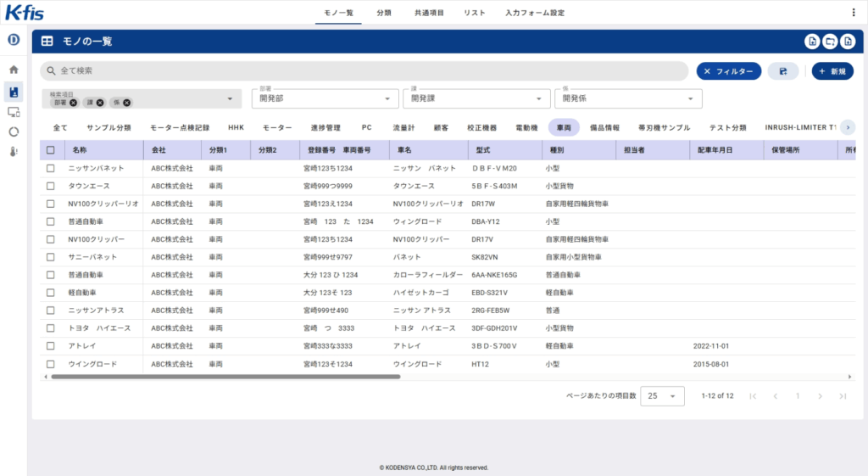Open the items-per-page dropdown showing 25

(662, 396)
